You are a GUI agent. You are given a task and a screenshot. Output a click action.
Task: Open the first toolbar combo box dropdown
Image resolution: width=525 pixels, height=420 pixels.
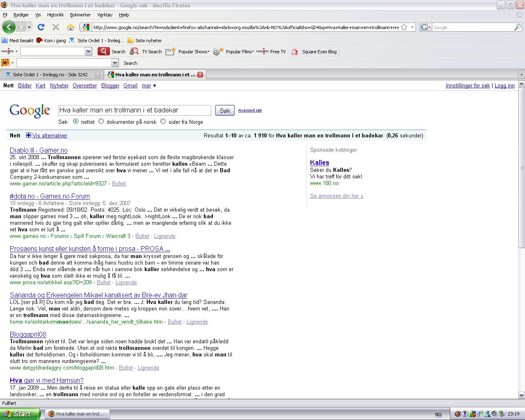click(88, 51)
